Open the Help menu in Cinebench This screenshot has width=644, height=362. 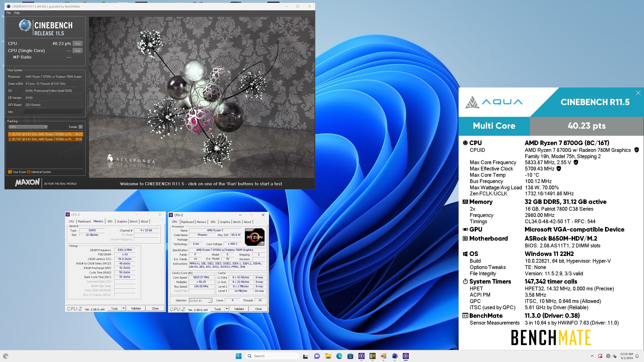click(x=17, y=13)
